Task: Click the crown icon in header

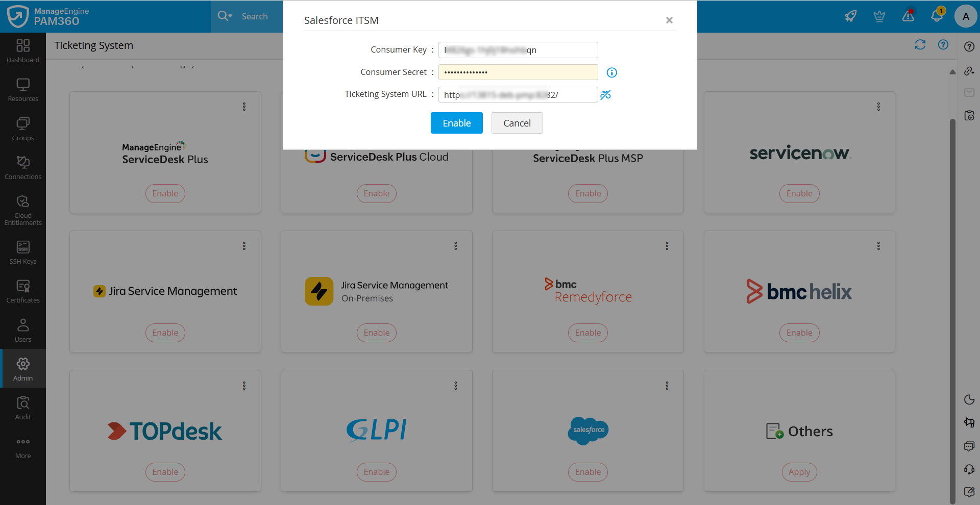Action: 879,16
